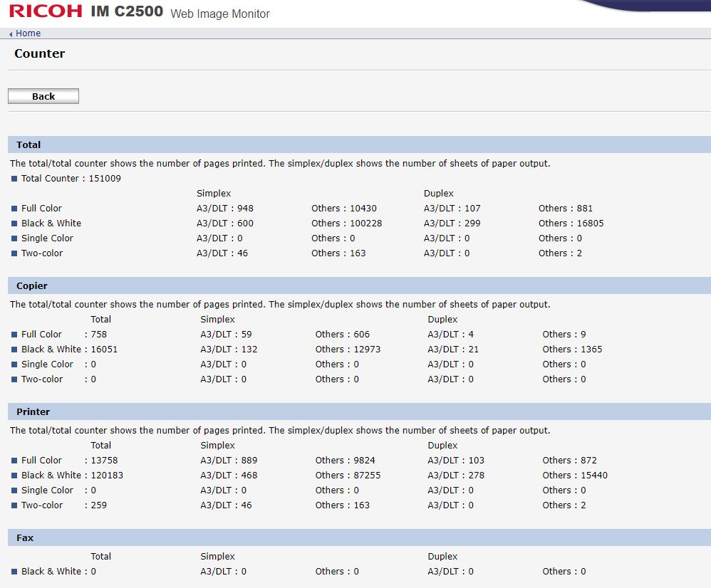Select 'A3/DLT : 889' in Printer

[229, 460]
